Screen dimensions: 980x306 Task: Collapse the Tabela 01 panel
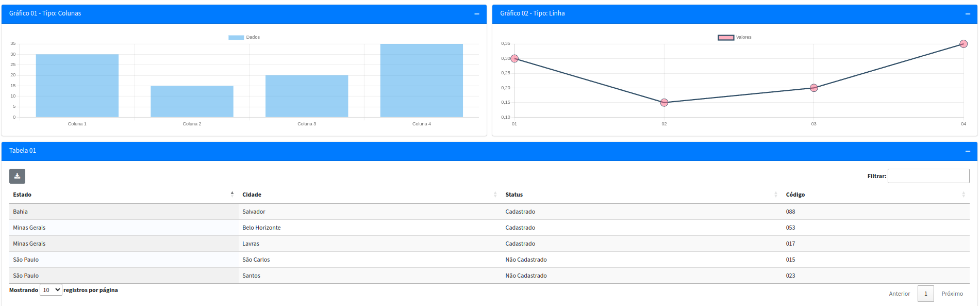click(x=968, y=151)
